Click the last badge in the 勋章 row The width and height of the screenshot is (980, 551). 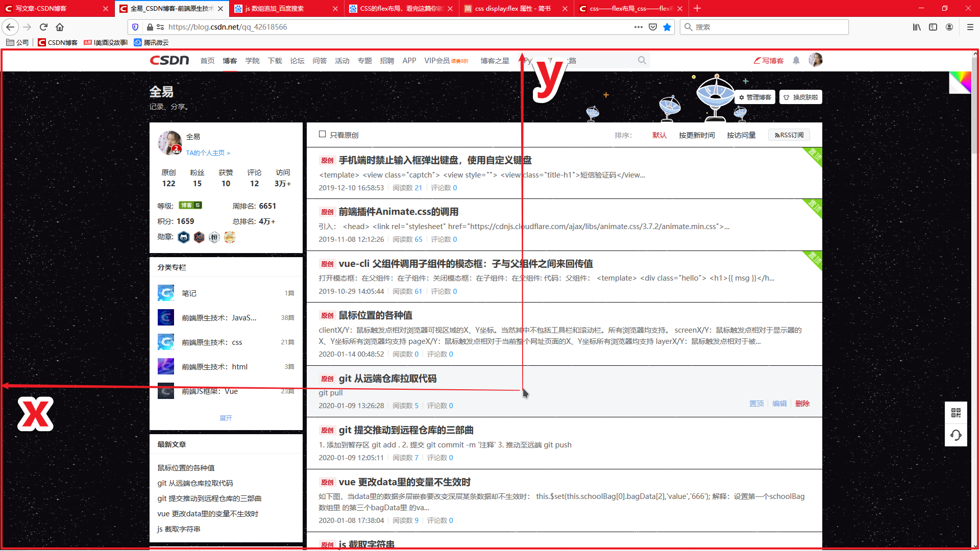[230, 237]
